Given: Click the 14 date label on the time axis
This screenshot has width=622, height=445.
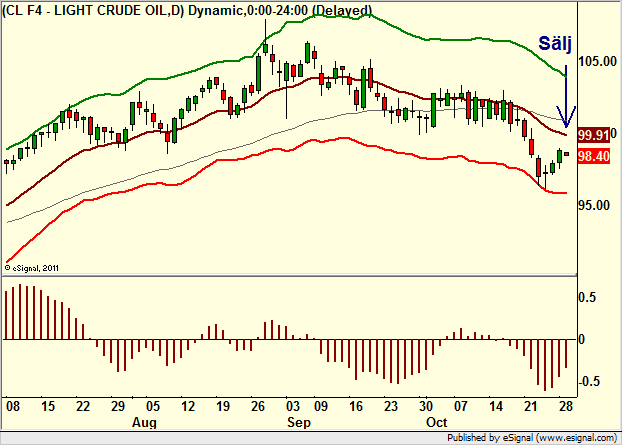Looking at the screenshot, I should 496,407.
